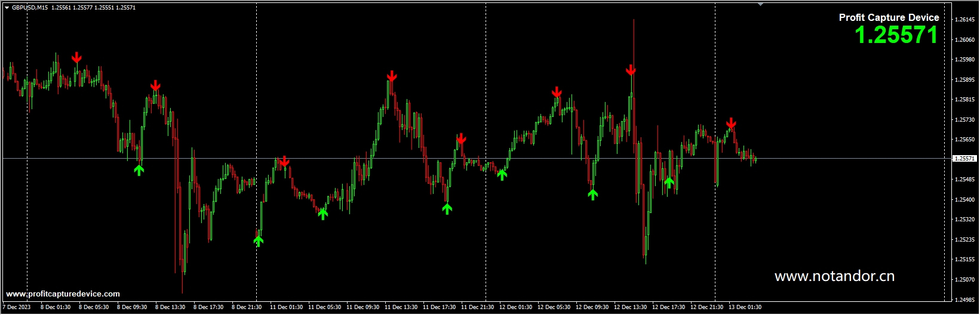This screenshot has height=315, width=980.
Task: Click the 1.25485 price axis label
Action: coord(965,180)
